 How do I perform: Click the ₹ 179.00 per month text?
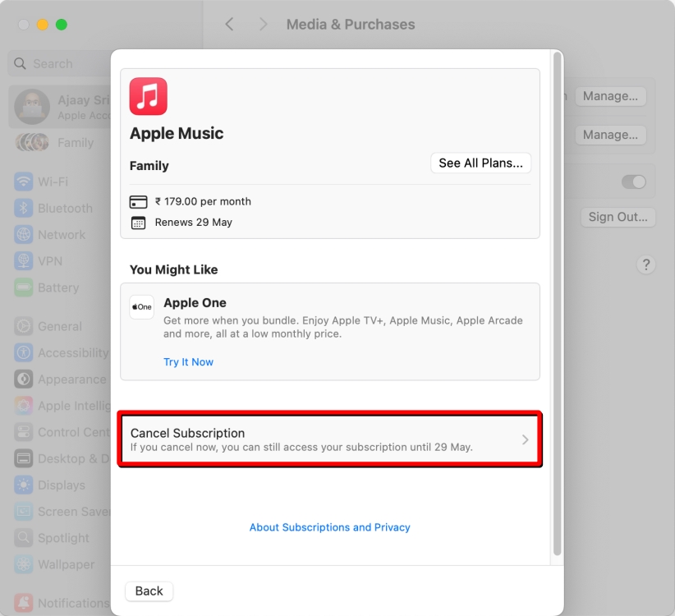point(203,201)
